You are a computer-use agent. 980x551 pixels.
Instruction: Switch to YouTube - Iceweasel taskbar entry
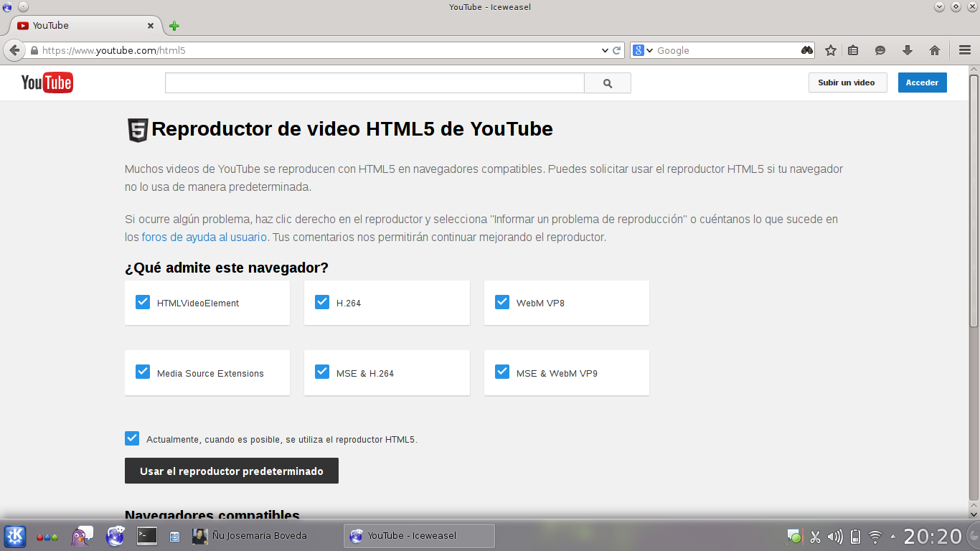(x=419, y=536)
